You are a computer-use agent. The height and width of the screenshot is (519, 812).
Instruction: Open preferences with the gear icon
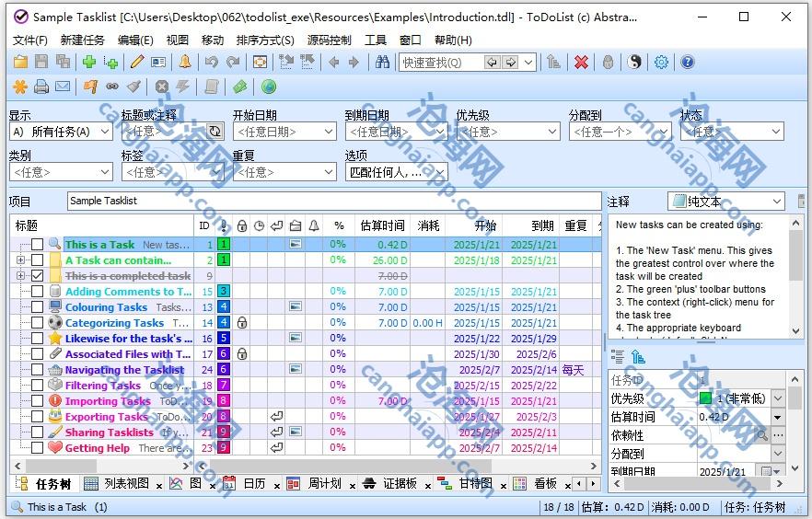(661, 63)
